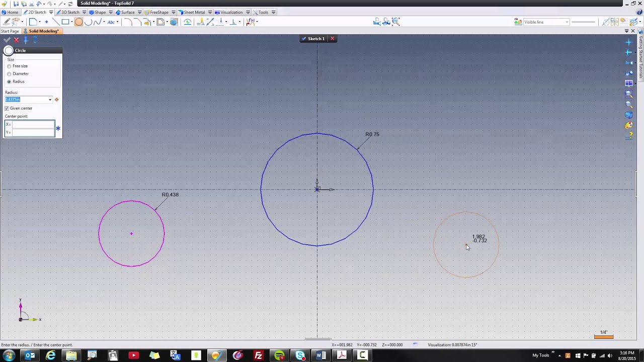Click the line thickness selector beside Visible line
The width and height of the screenshot is (644, 362).
click(x=584, y=22)
